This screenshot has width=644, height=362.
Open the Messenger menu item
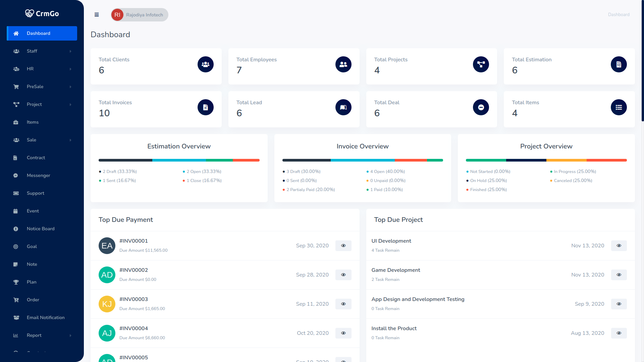[38, 175]
